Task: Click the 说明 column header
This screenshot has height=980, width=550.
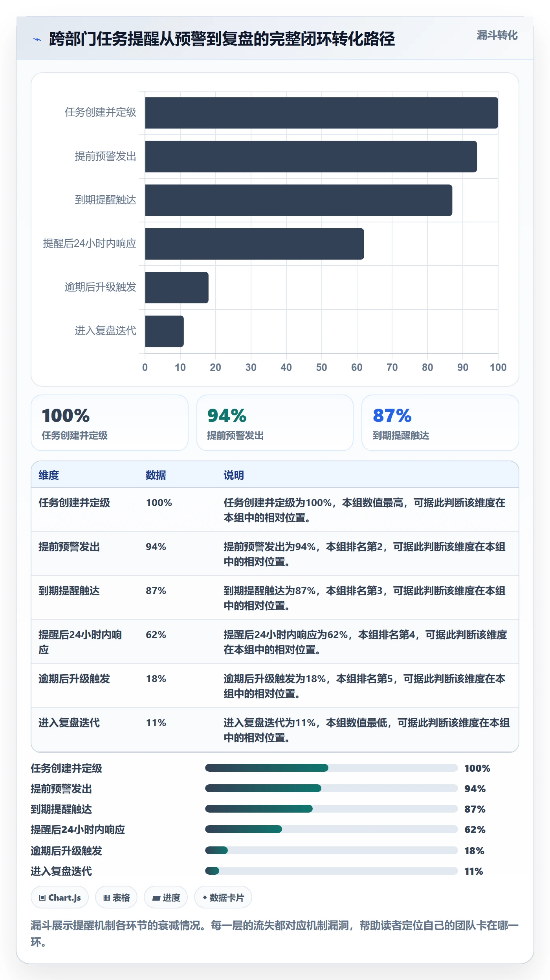Action: click(234, 475)
